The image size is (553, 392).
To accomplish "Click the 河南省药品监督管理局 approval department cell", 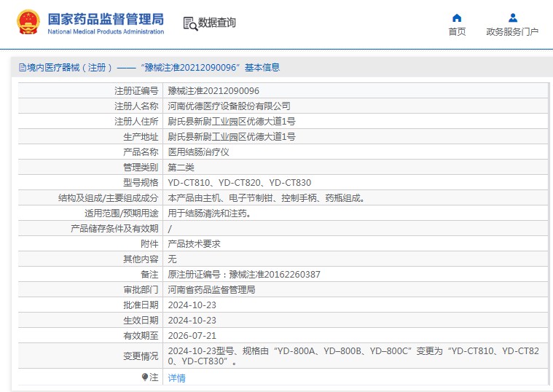I will click(x=211, y=290).
